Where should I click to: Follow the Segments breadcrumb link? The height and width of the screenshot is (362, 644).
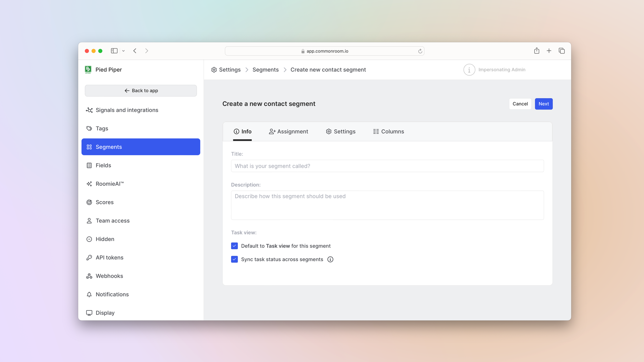[x=265, y=70]
